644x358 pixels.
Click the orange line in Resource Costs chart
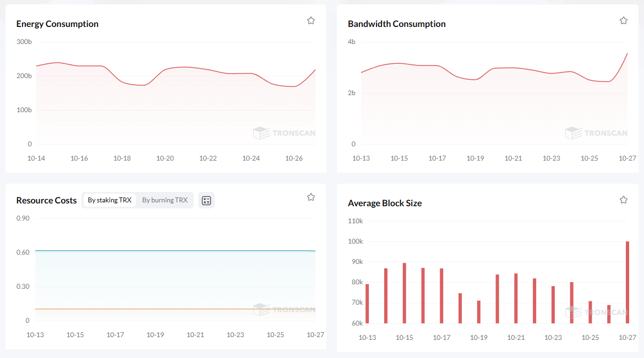pyautogui.click(x=165, y=309)
